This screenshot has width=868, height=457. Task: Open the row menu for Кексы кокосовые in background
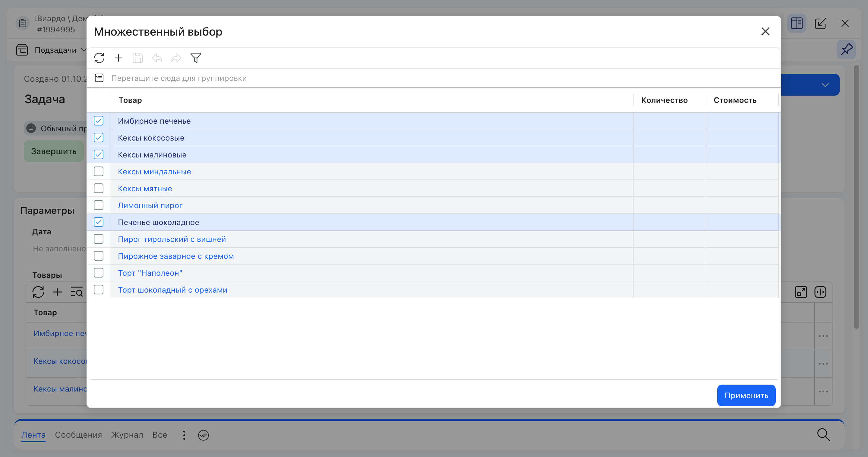(x=823, y=364)
